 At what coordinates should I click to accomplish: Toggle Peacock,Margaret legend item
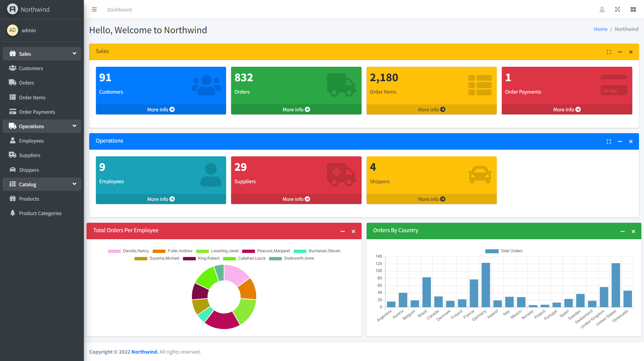[266, 251]
